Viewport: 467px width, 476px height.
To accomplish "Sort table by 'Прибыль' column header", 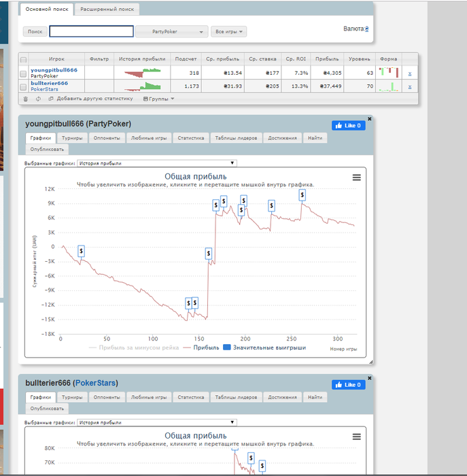I will pos(327,59).
